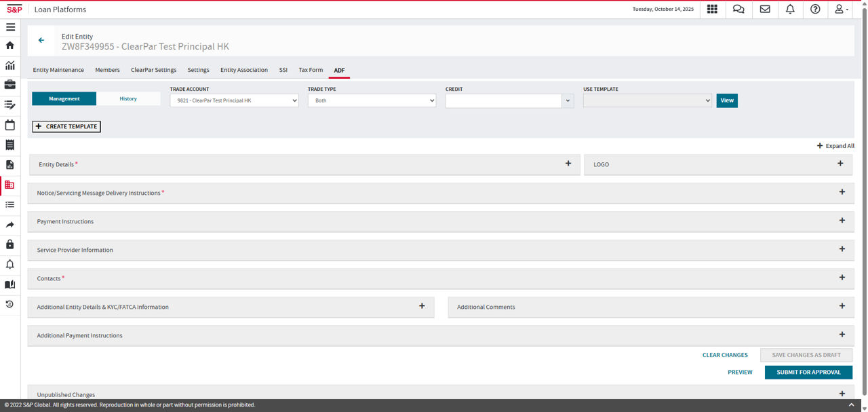Open the apps grid launcher
The height and width of the screenshot is (412, 868).
click(712, 10)
